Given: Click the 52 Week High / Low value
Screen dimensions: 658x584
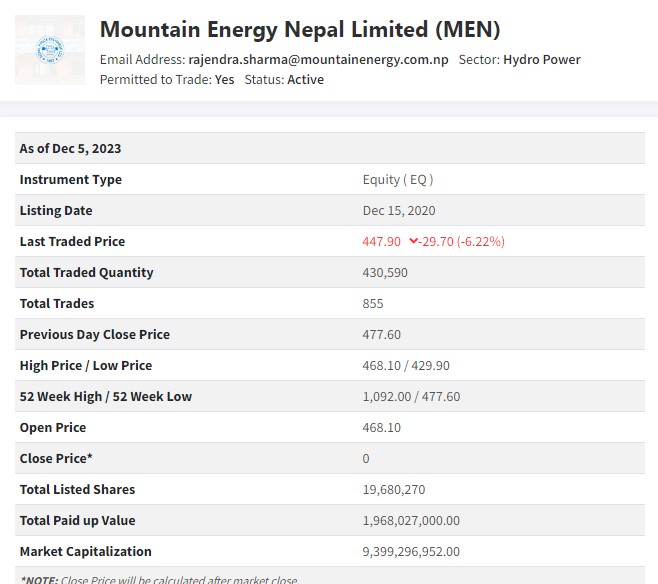Looking at the screenshot, I should click(x=411, y=396).
